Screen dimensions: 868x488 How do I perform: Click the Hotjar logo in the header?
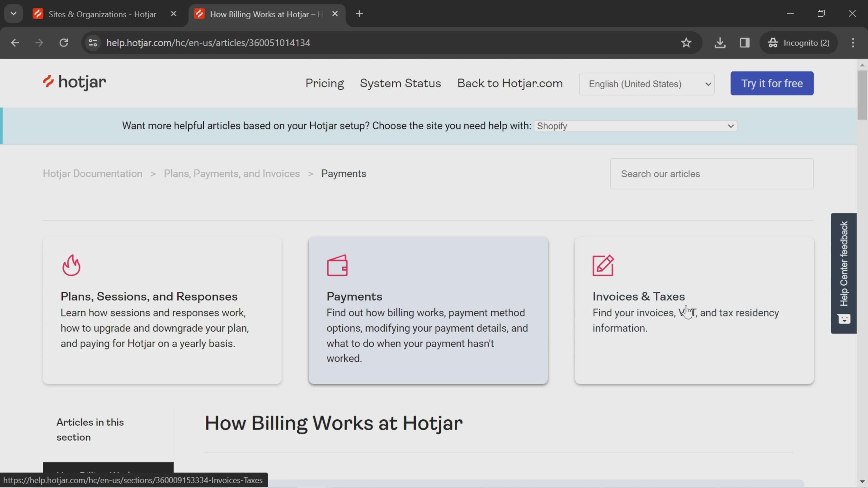pos(74,82)
